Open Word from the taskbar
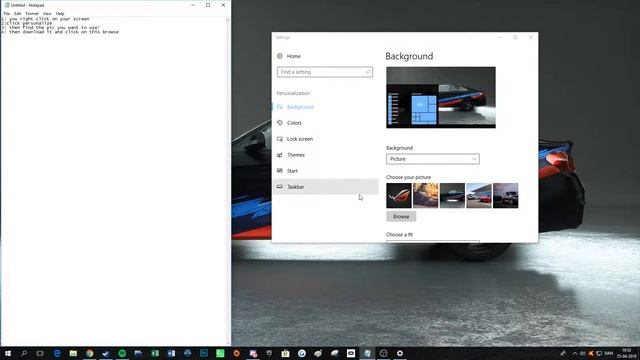This screenshot has width=640, height=360. (171, 353)
